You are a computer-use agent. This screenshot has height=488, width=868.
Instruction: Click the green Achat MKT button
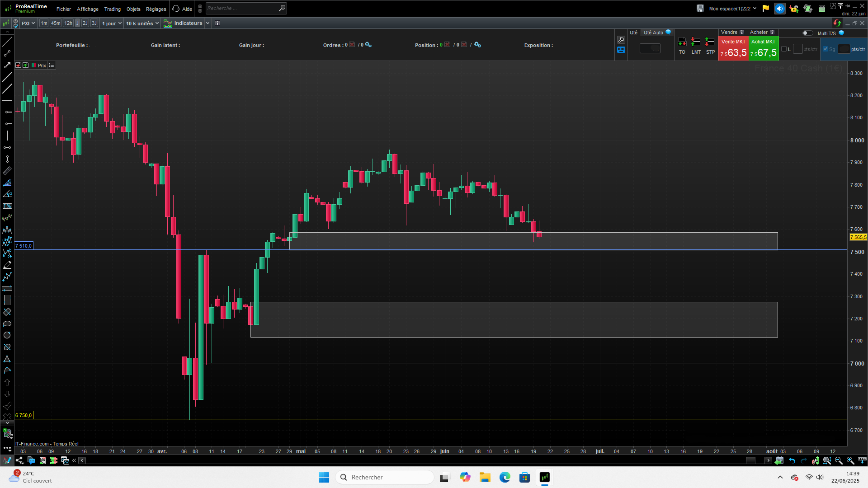(764, 49)
